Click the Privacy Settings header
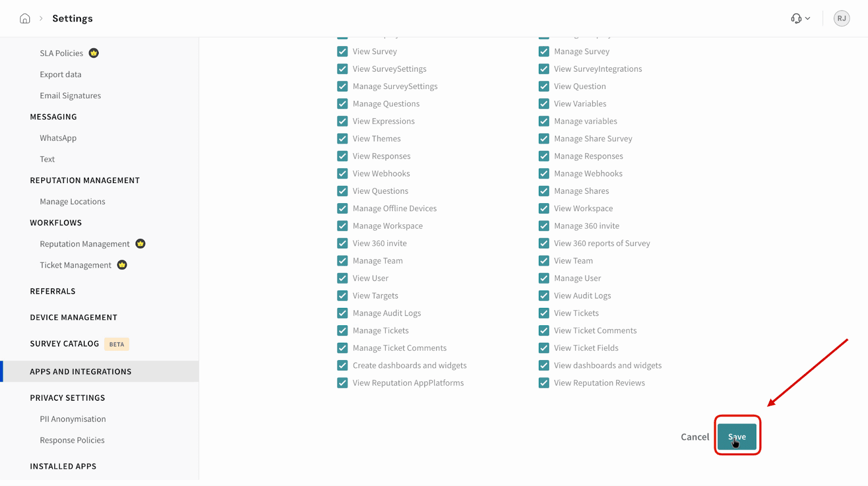The height and width of the screenshot is (486, 868). pos(67,398)
